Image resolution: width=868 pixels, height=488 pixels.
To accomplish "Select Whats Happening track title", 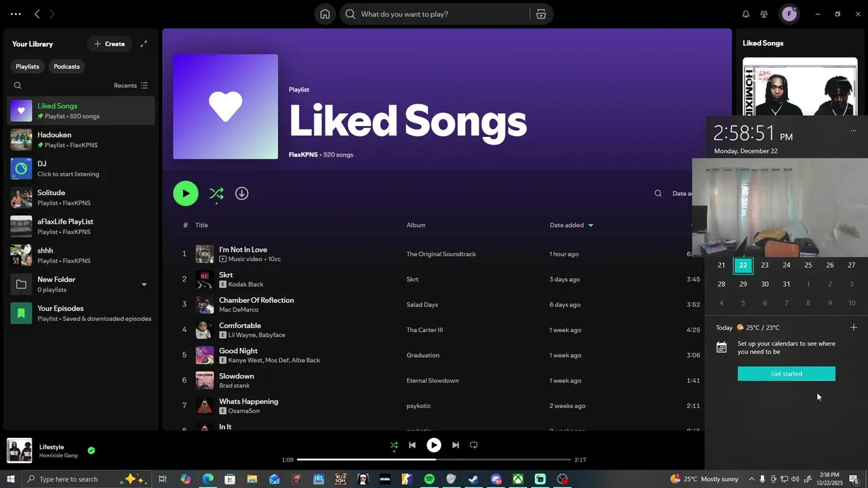I will (x=248, y=402).
